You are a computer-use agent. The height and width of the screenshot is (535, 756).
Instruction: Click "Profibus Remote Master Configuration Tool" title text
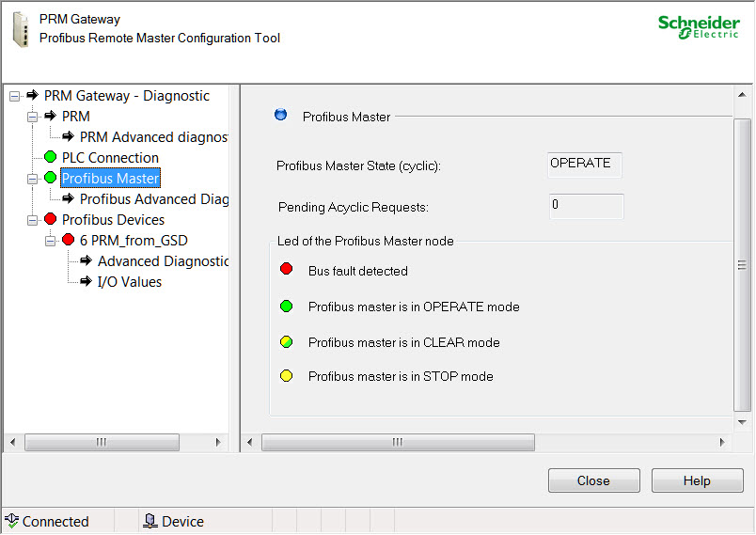(160, 38)
